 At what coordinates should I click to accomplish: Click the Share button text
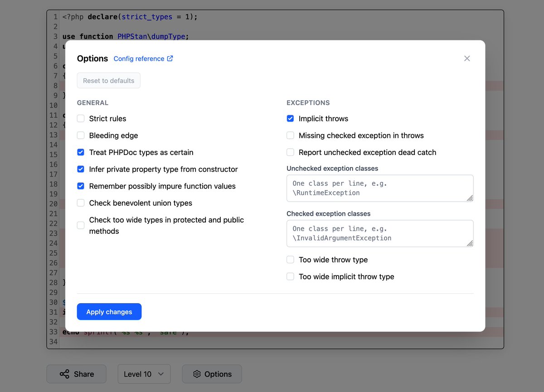click(84, 374)
